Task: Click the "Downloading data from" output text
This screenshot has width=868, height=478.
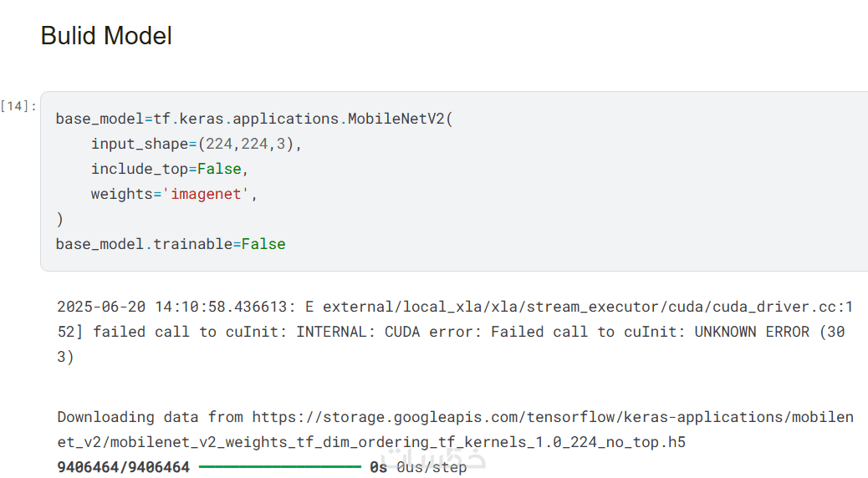Action: pos(150,417)
